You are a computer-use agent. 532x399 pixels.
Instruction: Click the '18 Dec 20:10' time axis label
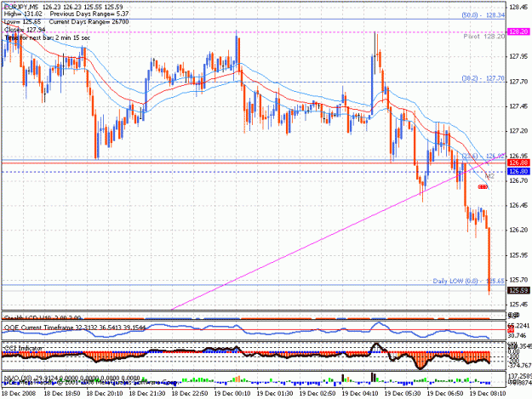pos(105,394)
